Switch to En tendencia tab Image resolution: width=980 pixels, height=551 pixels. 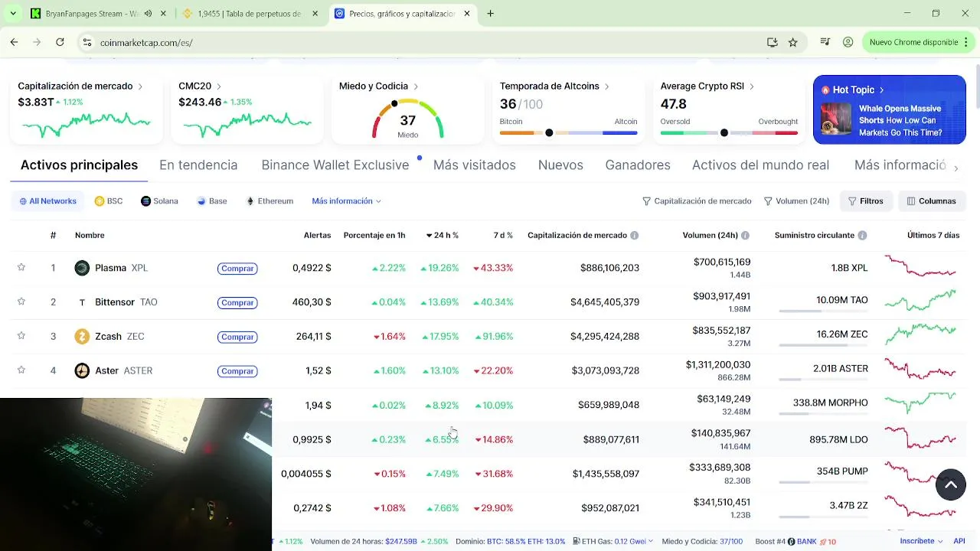[198, 165]
